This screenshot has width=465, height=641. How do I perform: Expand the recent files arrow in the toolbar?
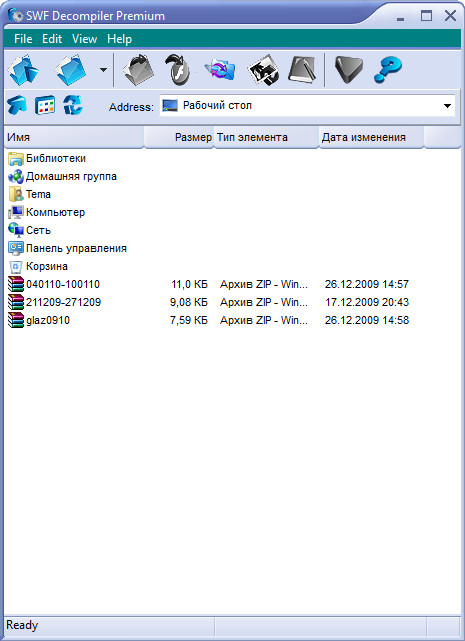[103, 70]
